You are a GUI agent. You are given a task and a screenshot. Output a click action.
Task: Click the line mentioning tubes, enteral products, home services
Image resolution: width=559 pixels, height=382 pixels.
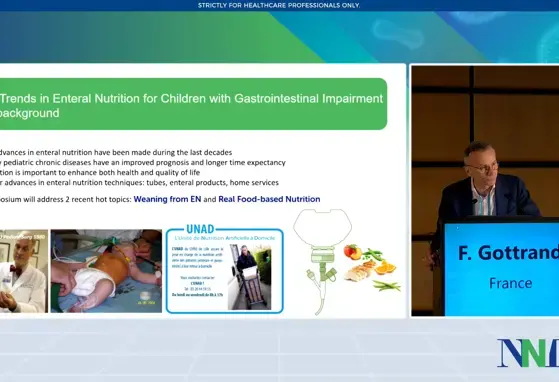coord(139,182)
